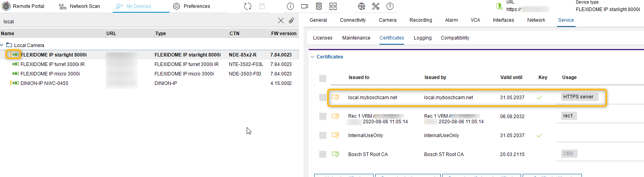Check the InternalUseOnly certificate checkbox
This screenshot has height=177, width=644.
(323, 135)
